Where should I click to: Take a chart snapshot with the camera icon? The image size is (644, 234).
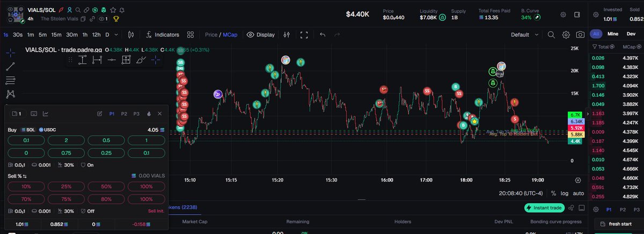pos(580,35)
